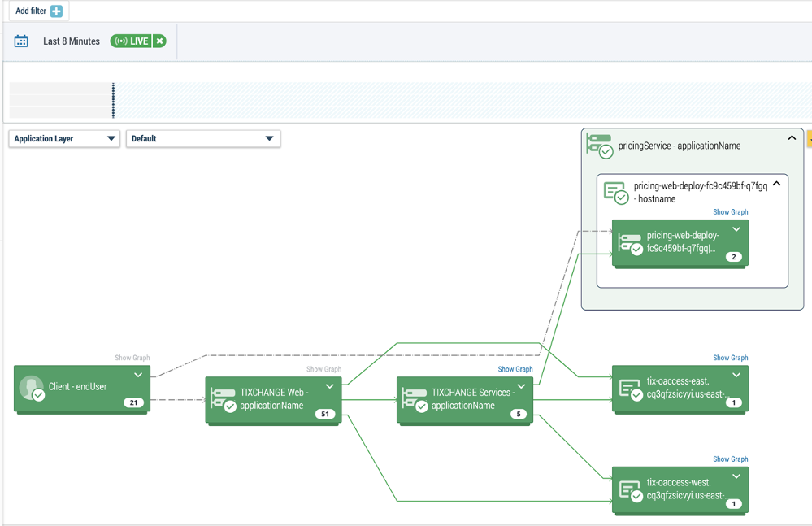Open the Default perspective dropdown
This screenshot has width=812, height=526.
point(269,138)
